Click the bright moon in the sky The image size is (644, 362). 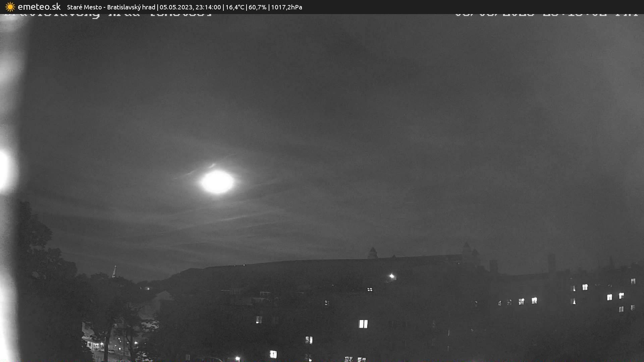pyautogui.click(x=217, y=182)
